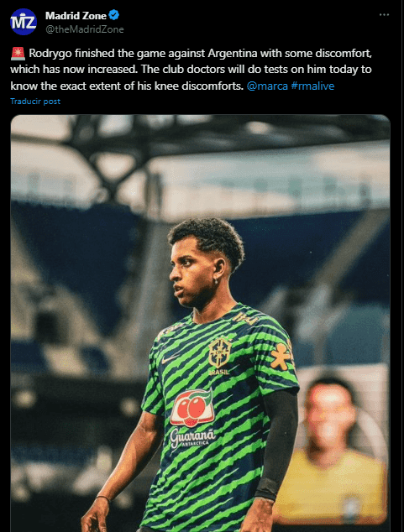Open the Madrid Zone MZ profile avatar
404x532 pixels.
pos(24,22)
